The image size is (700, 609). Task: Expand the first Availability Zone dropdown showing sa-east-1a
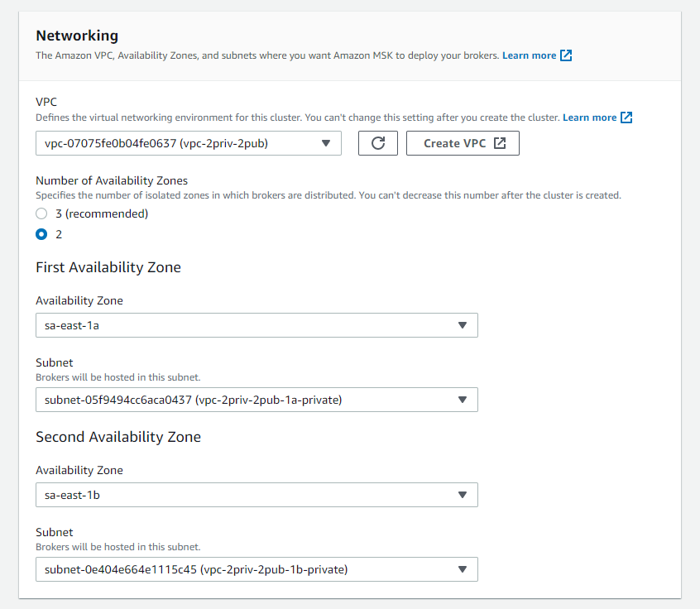[257, 325]
